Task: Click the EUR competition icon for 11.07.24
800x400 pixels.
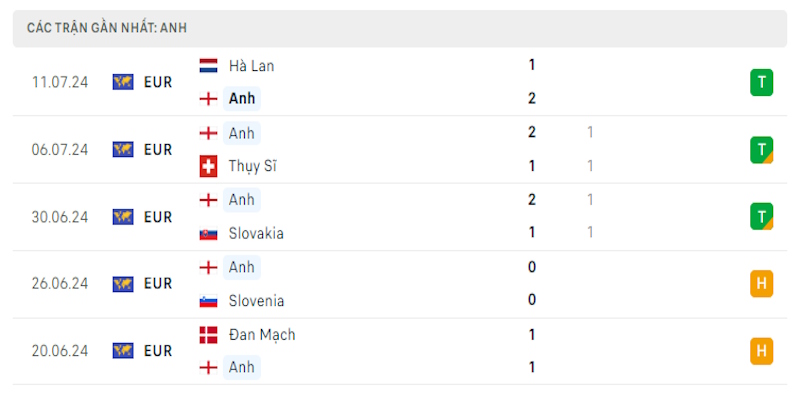Action: click(x=123, y=82)
